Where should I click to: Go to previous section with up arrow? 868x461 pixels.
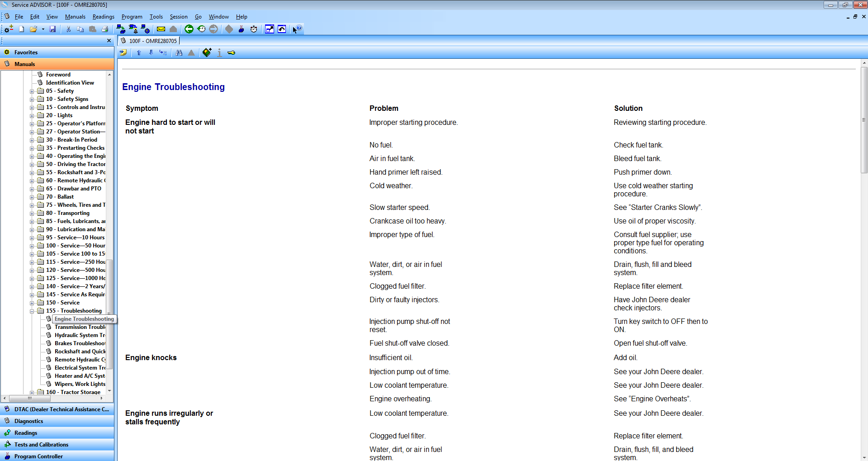tap(139, 52)
